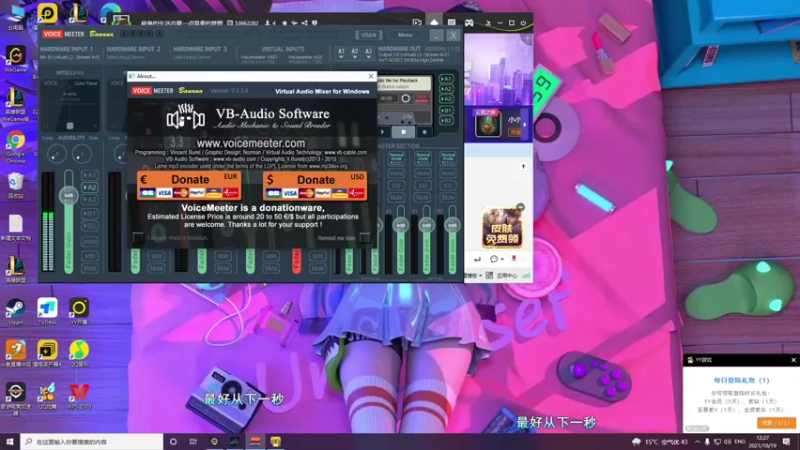Tick the 'Remind me later' checkbox

click(364, 238)
